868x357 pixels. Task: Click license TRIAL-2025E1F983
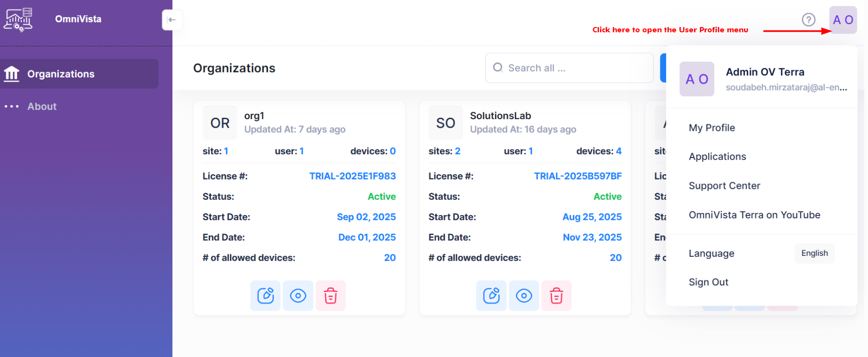click(353, 176)
